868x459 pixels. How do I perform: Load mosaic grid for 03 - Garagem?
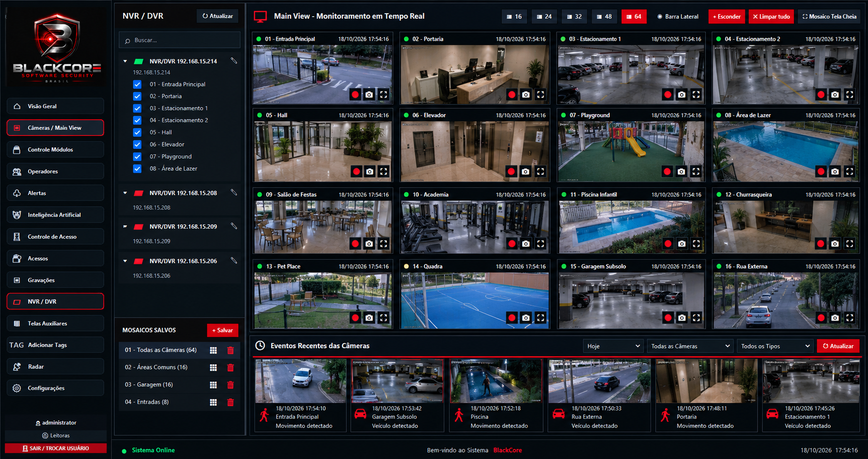(x=213, y=385)
